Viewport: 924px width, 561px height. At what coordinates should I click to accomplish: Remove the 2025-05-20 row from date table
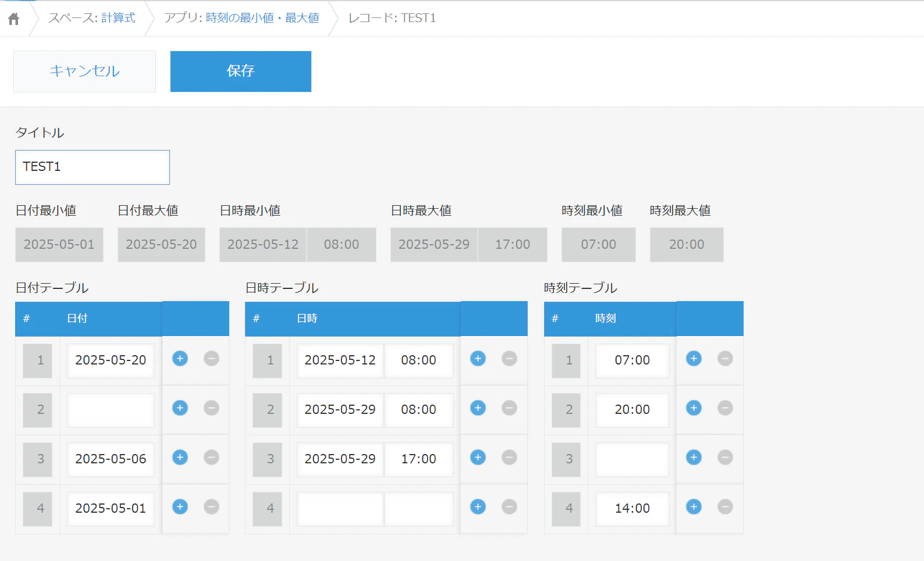coord(211,359)
